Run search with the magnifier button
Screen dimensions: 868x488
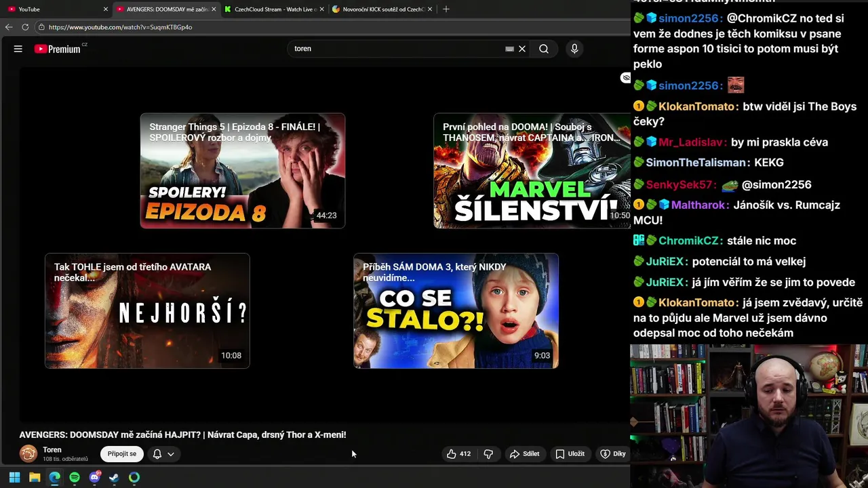click(x=544, y=49)
